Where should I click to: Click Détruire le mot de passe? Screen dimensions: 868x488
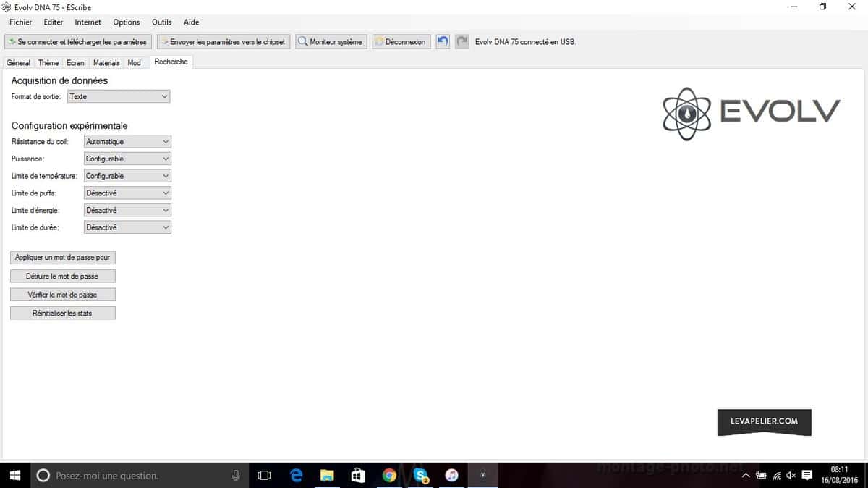[x=63, y=276]
